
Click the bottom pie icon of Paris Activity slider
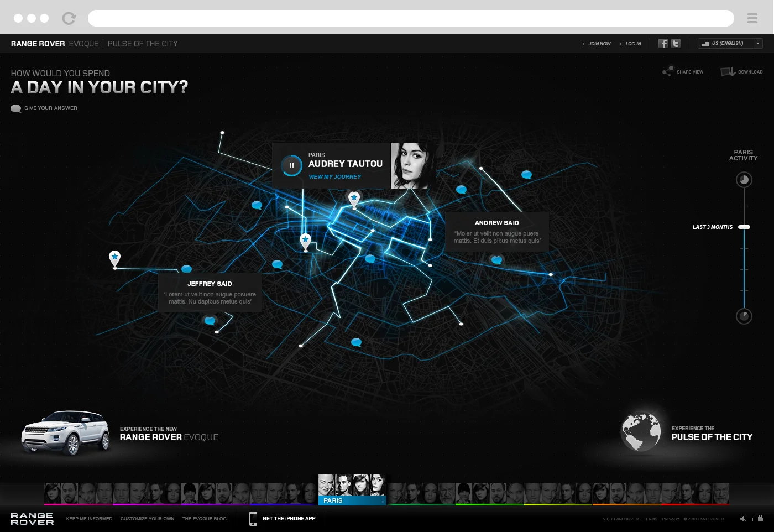pos(744,316)
